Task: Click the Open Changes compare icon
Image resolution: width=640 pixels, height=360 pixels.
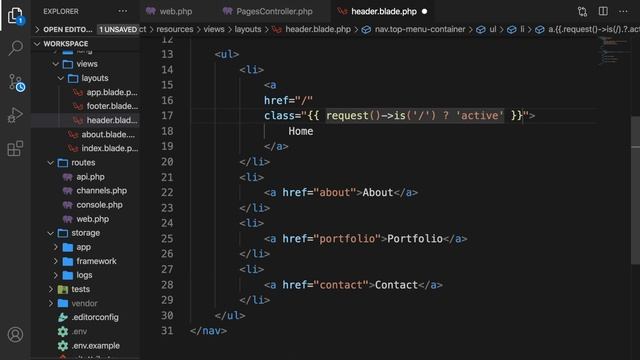Action: click(582, 11)
